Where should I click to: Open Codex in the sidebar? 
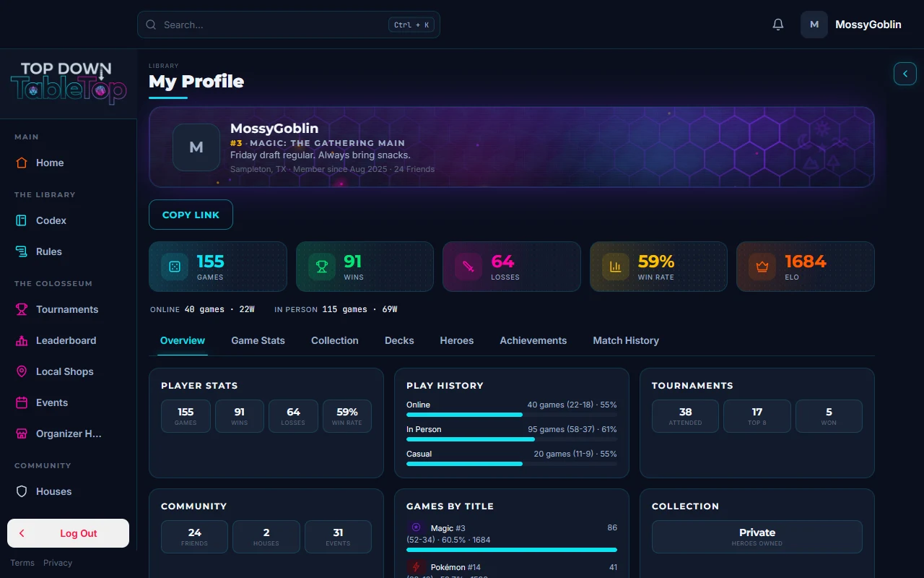(x=69, y=220)
